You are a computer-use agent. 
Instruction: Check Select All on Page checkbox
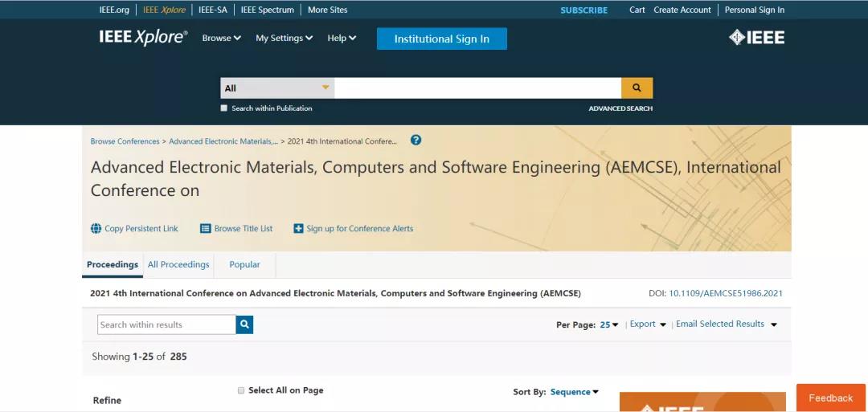(x=241, y=390)
